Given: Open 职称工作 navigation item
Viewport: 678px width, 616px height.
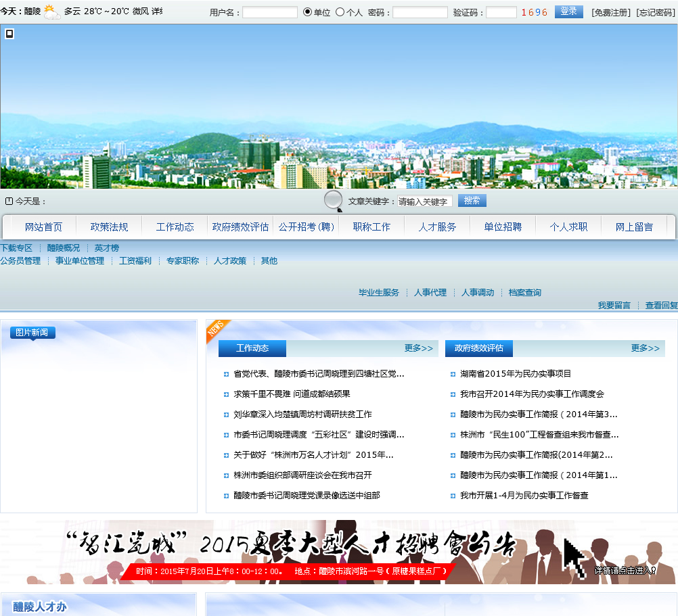Looking at the screenshot, I should 371,227.
